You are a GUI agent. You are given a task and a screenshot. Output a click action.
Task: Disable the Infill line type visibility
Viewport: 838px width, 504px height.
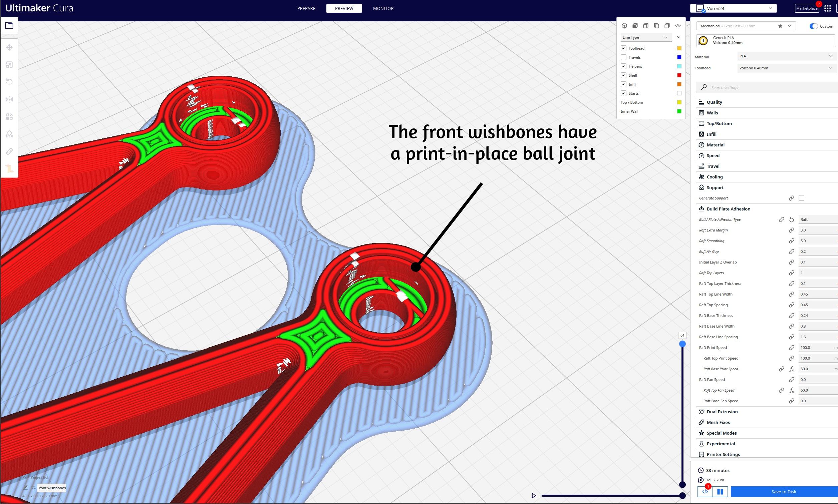(623, 84)
